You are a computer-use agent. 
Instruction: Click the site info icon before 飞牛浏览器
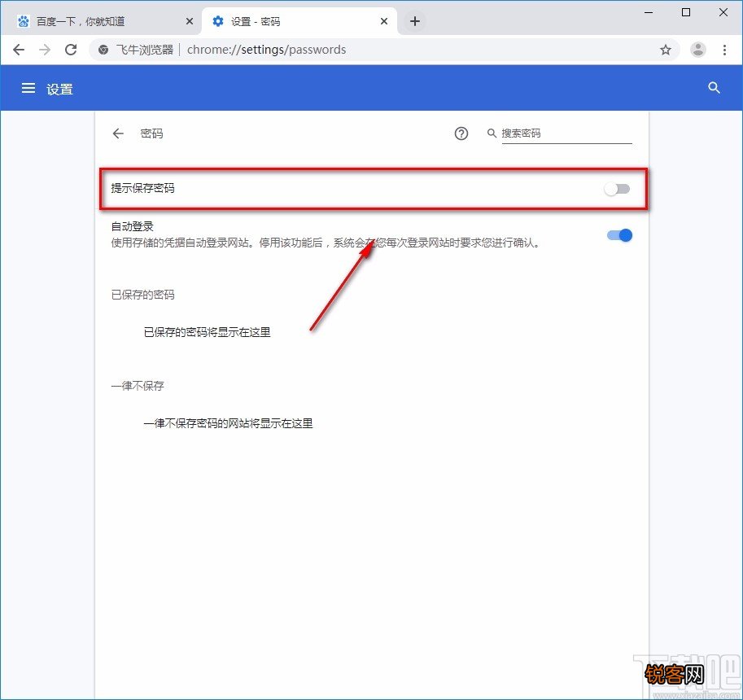(102, 49)
